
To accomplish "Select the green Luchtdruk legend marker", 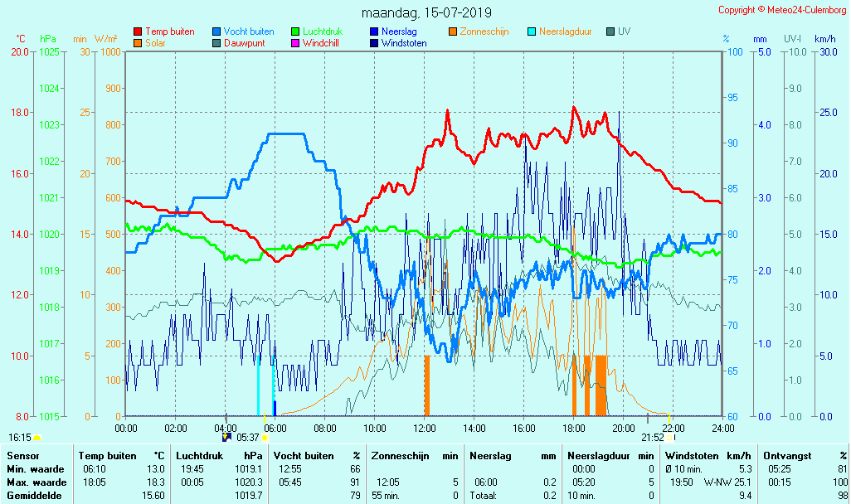I will [295, 31].
